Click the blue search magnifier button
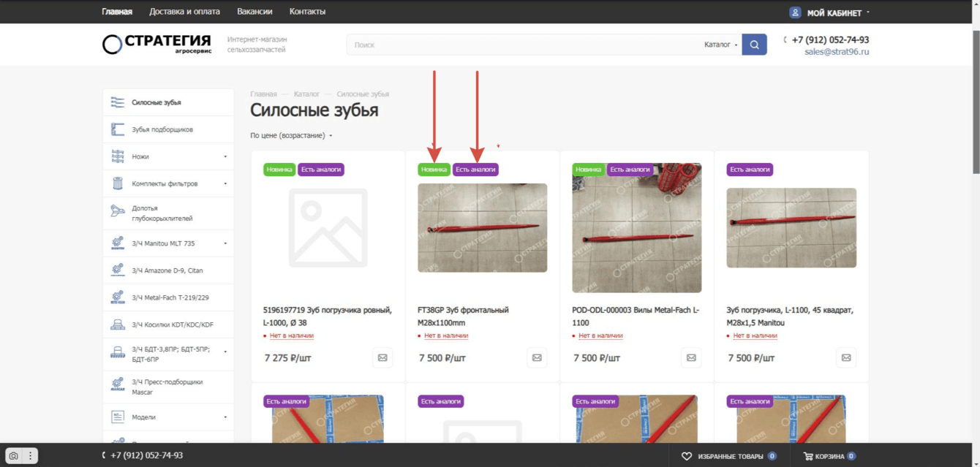This screenshot has height=467, width=980. click(754, 45)
